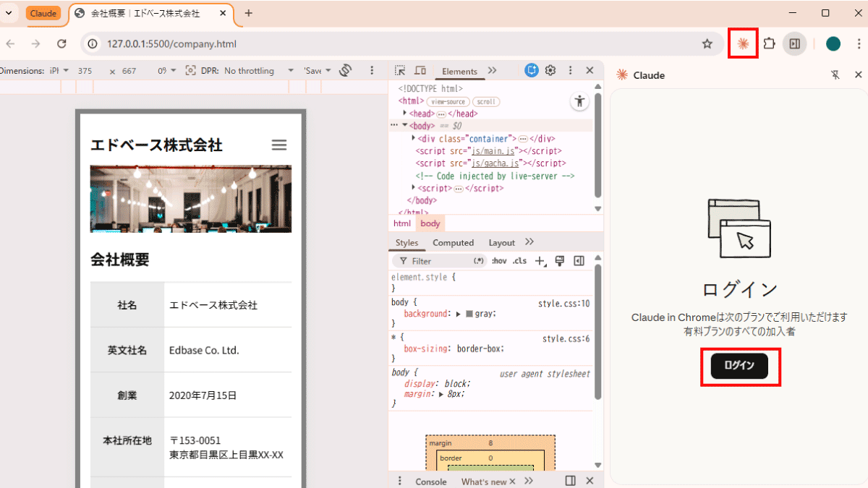This screenshot has width=868, height=488.
Task: Open the accessibility tree toggle button
Action: pyautogui.click(x=579, y=102)
